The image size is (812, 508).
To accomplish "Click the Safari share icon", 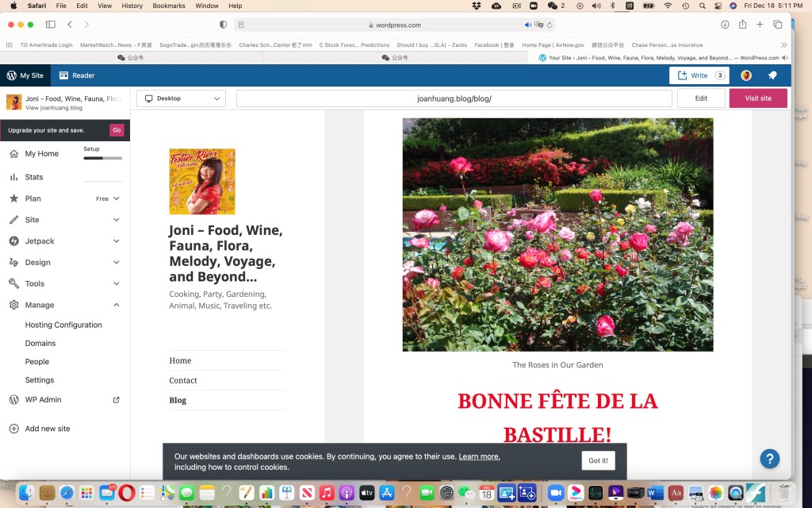I will coord(742,25).
